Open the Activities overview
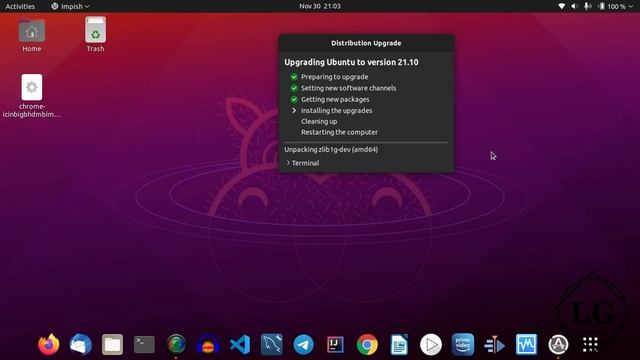 (20, 6)
